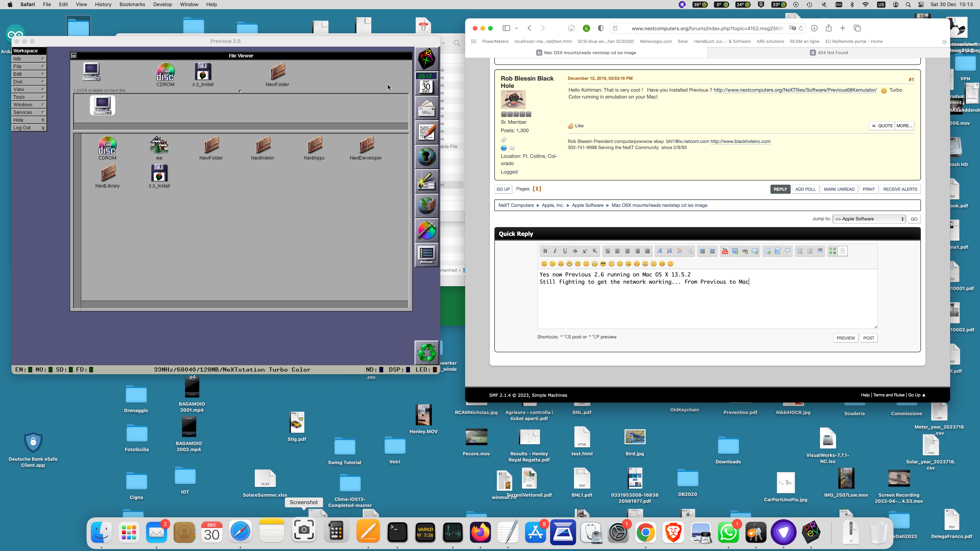
Task: Click the recycler icon in NeXT dock
Action: click(x=426, y=352)
